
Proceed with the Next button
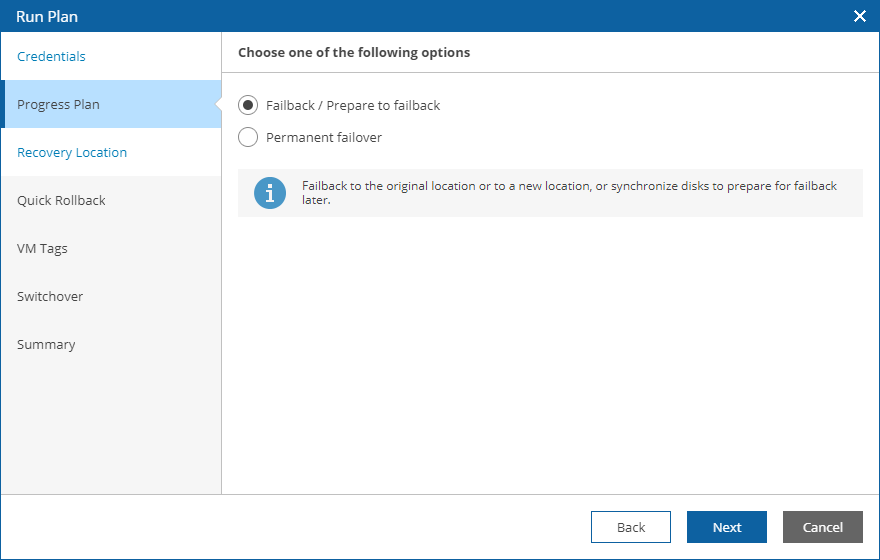726,527
